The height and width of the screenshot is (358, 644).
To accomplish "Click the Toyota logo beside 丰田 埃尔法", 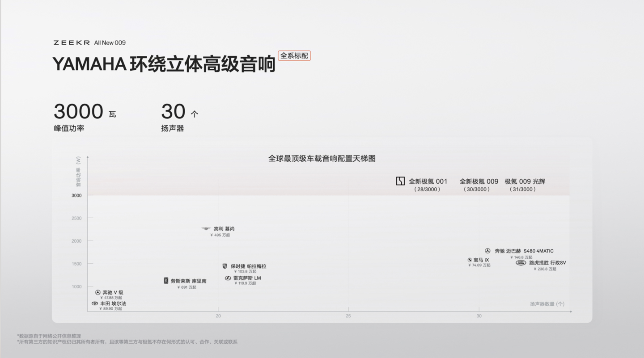I will (x=95, y=303).
